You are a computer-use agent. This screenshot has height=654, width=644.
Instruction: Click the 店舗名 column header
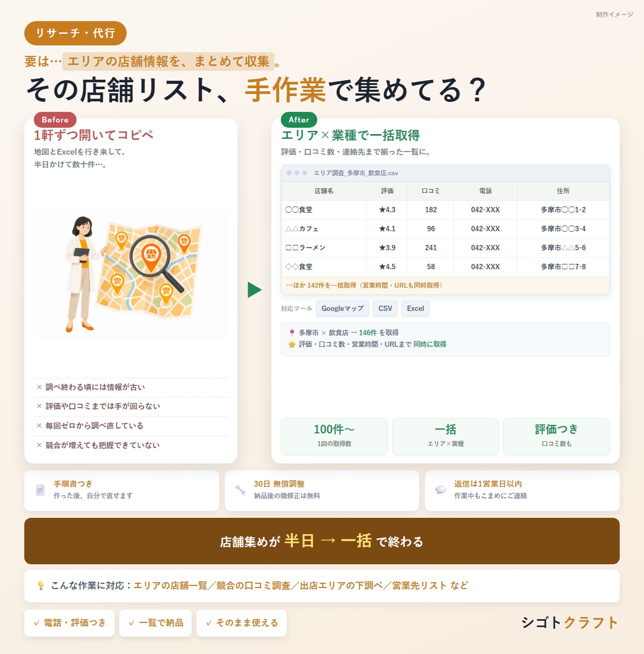click(x=324, y=191)
